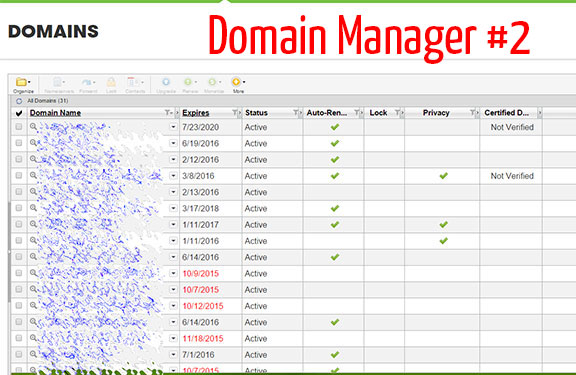This screenshot has height=375, width=576.
Task: Click magnifier icon in 10/9/2015 row
Action: click(33, 273)
